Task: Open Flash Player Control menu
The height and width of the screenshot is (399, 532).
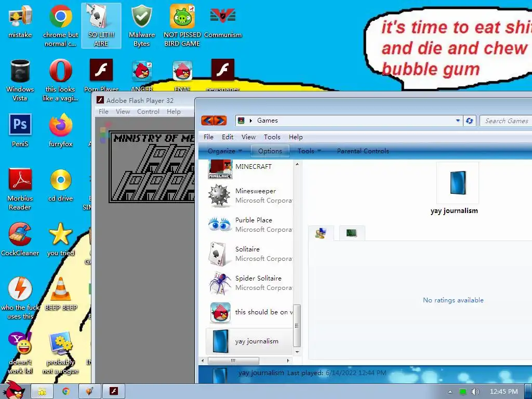Action: [x=148, y=112]
